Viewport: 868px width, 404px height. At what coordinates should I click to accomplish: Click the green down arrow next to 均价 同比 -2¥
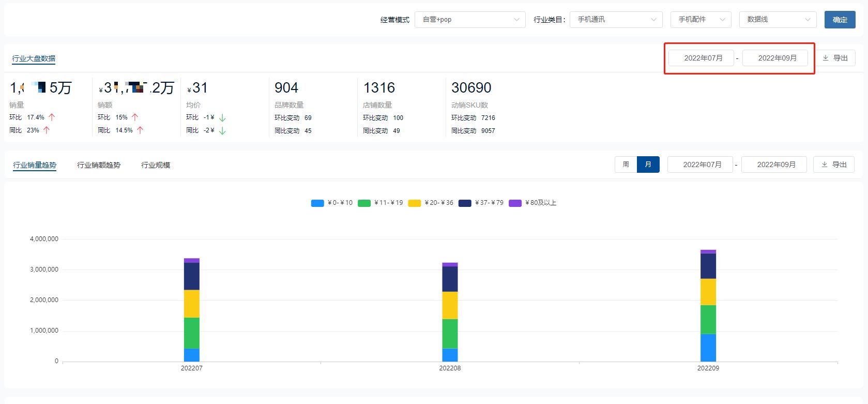click(222, 131)
